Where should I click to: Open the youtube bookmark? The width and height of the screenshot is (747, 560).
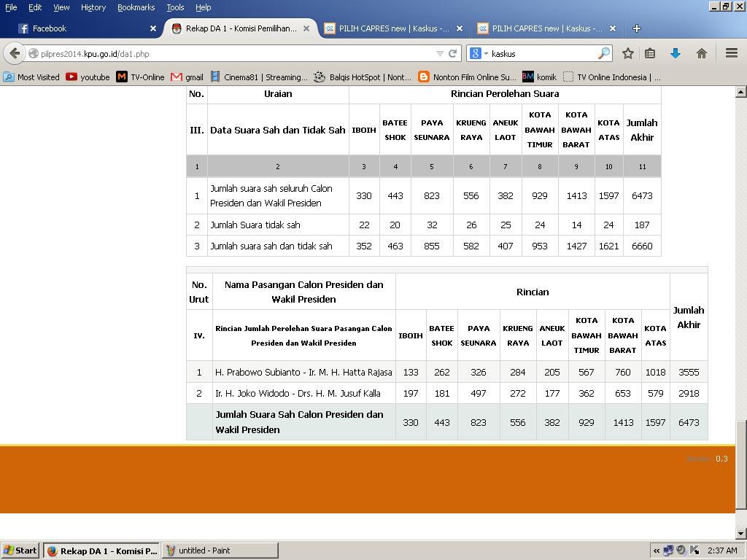tap(88, 77)
